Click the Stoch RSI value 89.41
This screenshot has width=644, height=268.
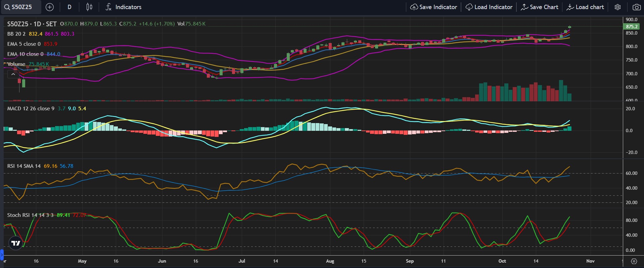pyautogui.click(x=63, y=215)
